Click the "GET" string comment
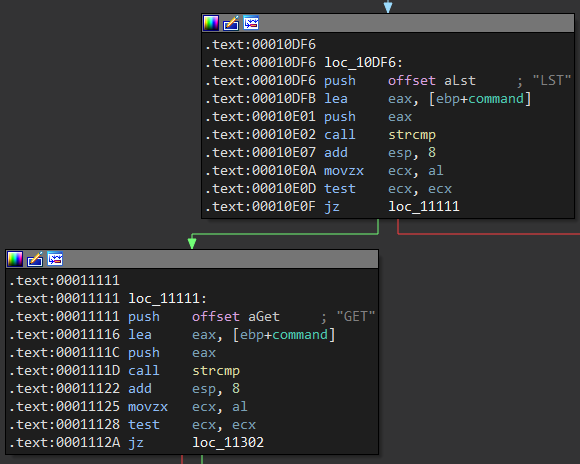 point(356,317)
